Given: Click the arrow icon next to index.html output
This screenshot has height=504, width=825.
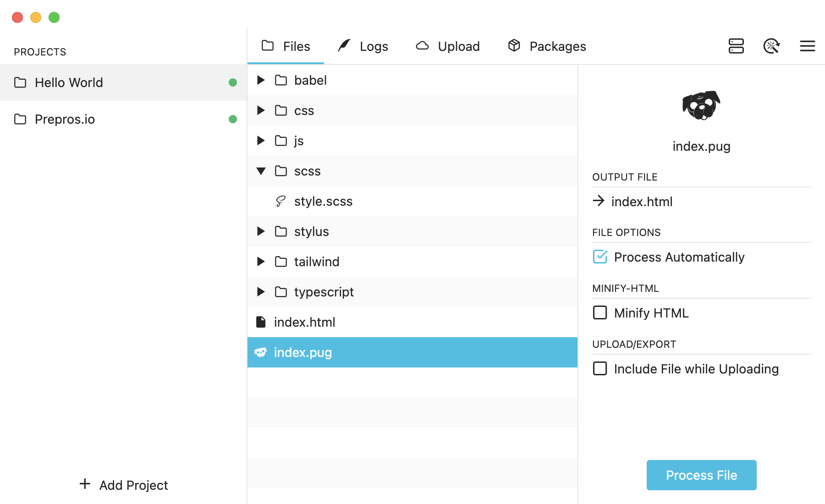Looking at the screenshot, I should click(x=599, y=201).
